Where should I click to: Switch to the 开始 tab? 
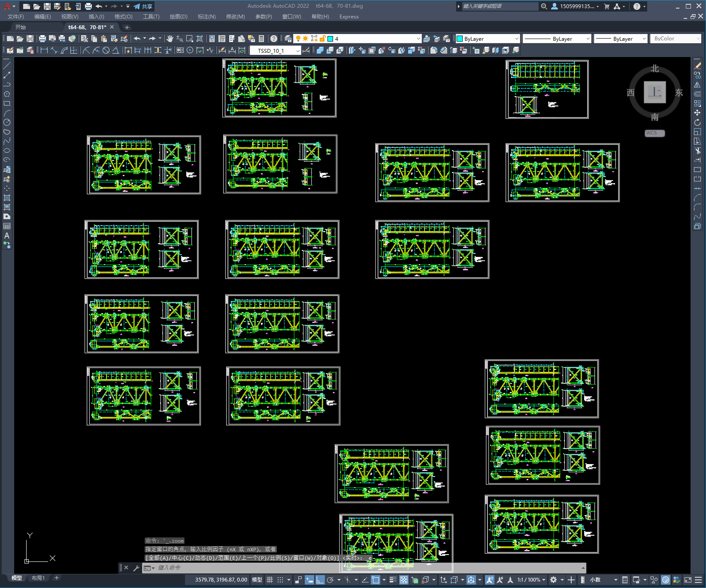coord(21,27)
